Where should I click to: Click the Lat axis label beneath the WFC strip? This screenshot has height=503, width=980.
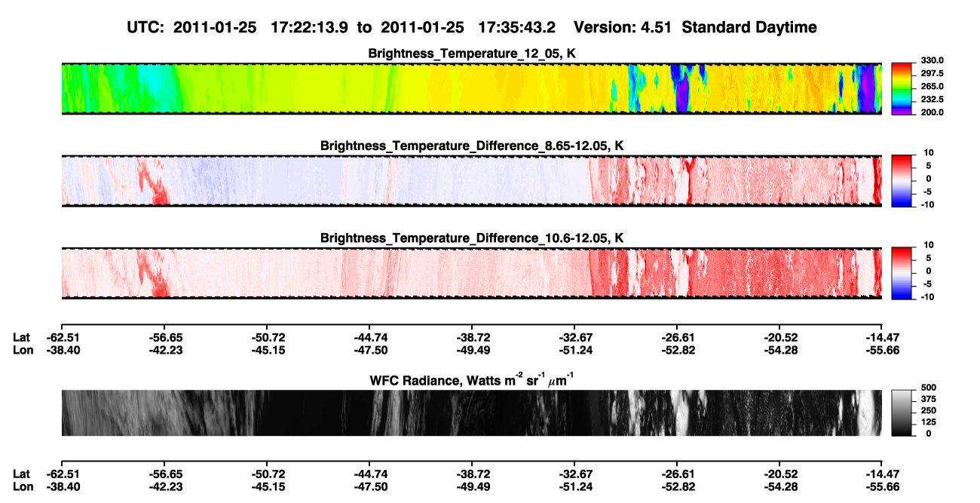click(x=22, y=474)
